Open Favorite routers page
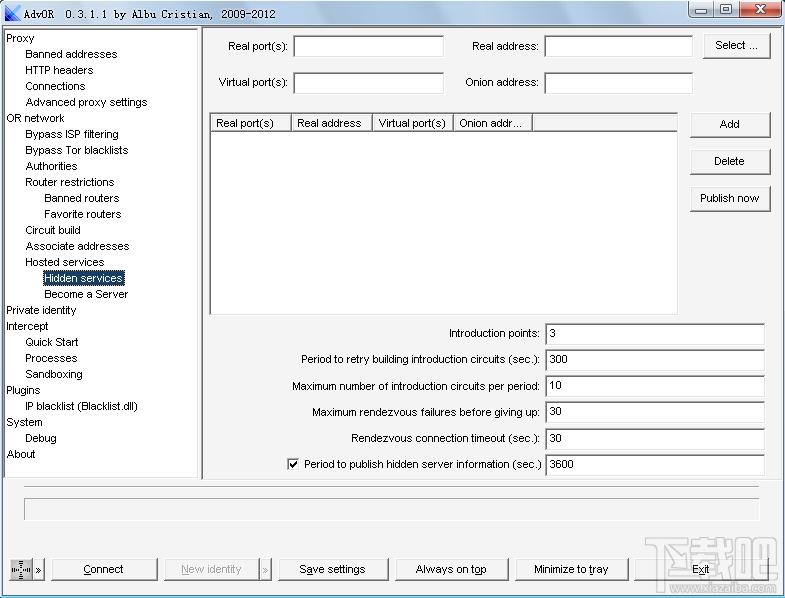This screenshot has width=785, height=598. click(83, 214)
